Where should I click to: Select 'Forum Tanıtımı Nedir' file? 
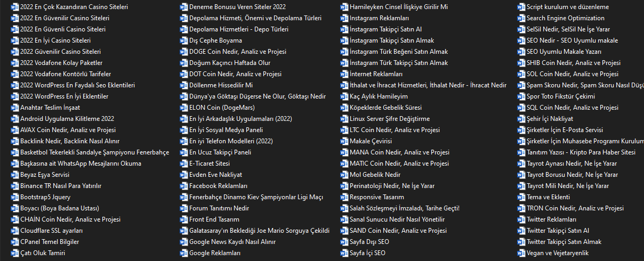(219, 208)
